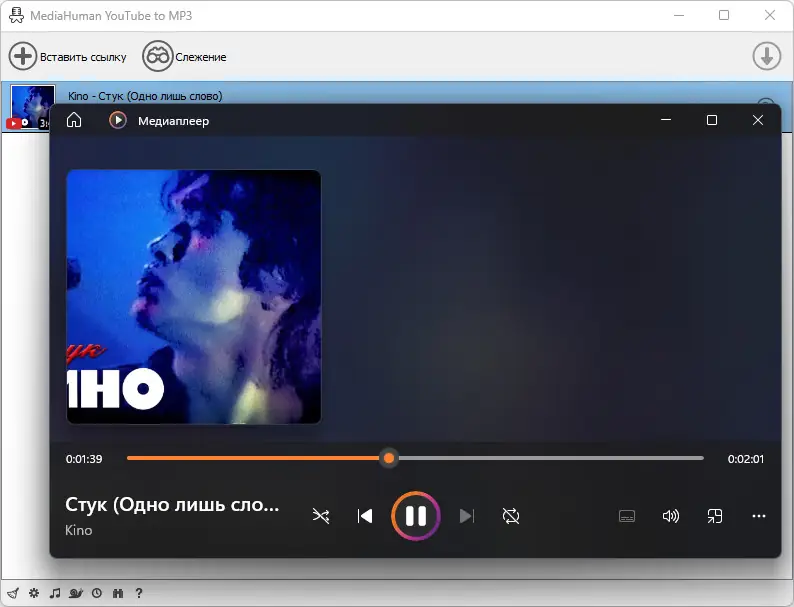The width and height of the screenshot is (794, 607).
Task: Toggle shuffle playback
Action: 321,516
